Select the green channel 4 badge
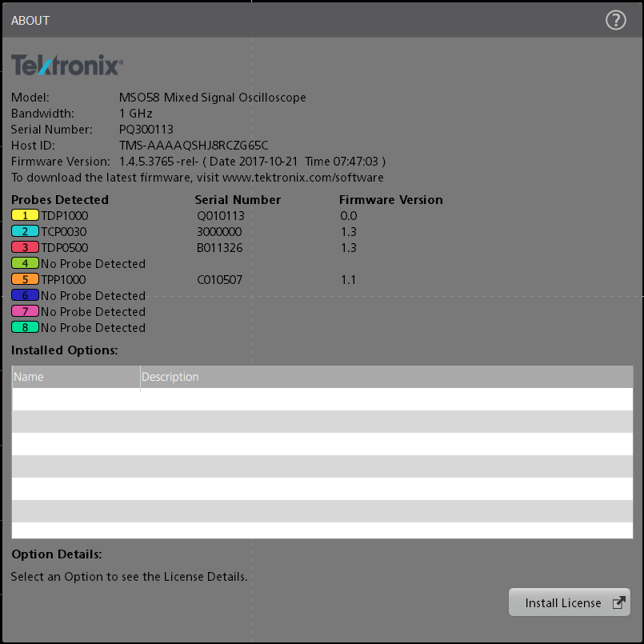Image resolution: width=644 pixels, height=644 pixels. point(23,263)
